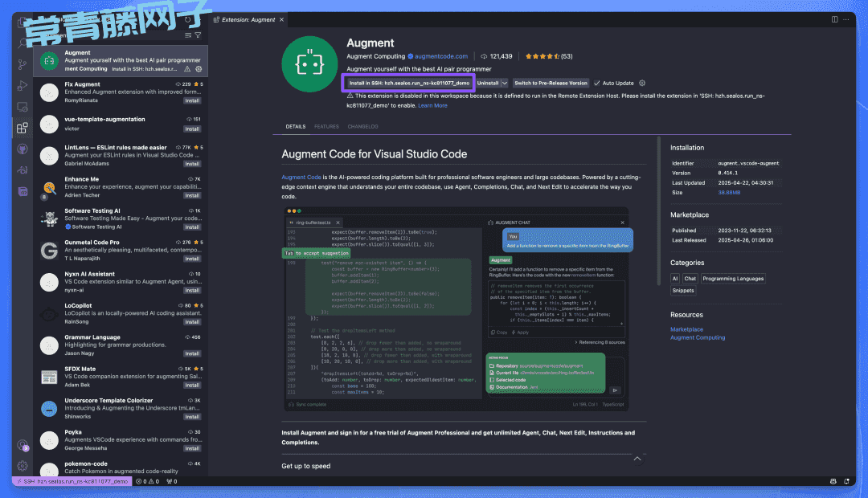The height and width of the screenshot is (498, 868).
Task: Open editor more actions ellipsis
Action: pyautogui.click(x=845, y=19)
